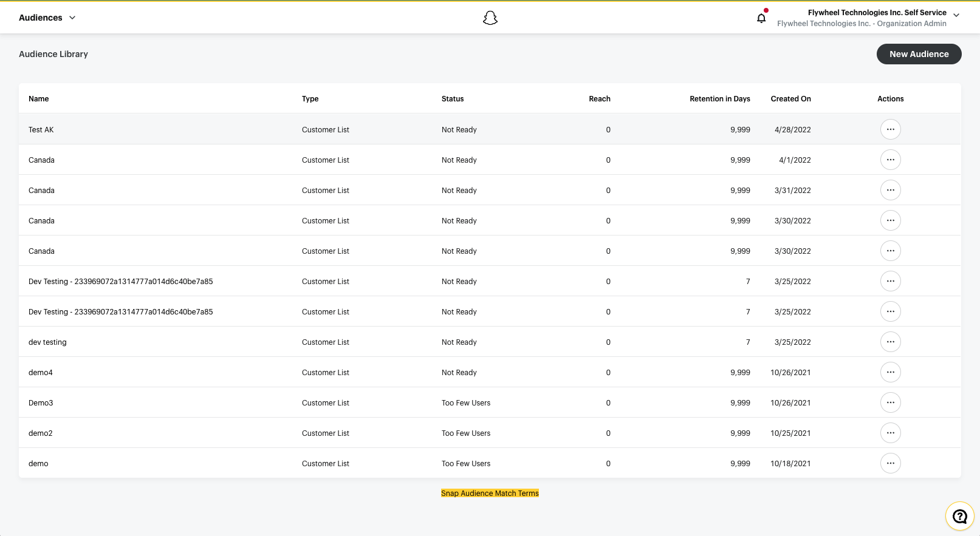Viewport: 980px width, 536px height.
Task: Open the Snap Audience Match Terms link
Action: click(490, 494)
